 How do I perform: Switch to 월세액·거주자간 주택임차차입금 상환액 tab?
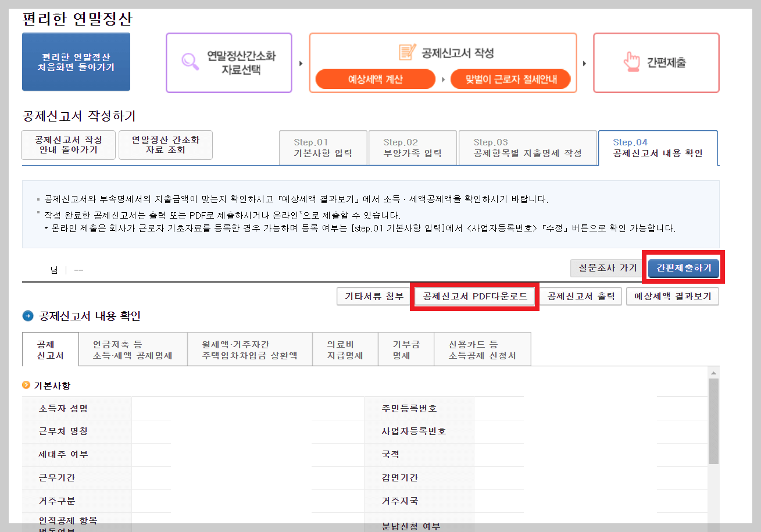pyautogui.click(x=250, y=349)
